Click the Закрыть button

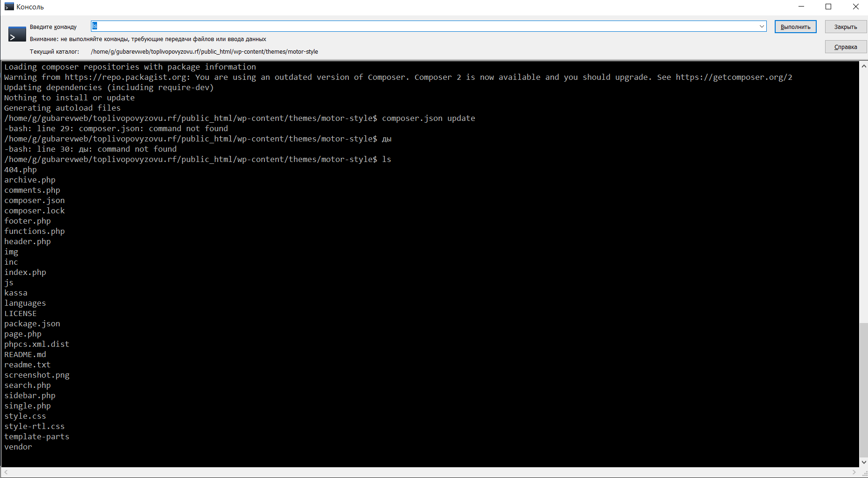[845, 27]
